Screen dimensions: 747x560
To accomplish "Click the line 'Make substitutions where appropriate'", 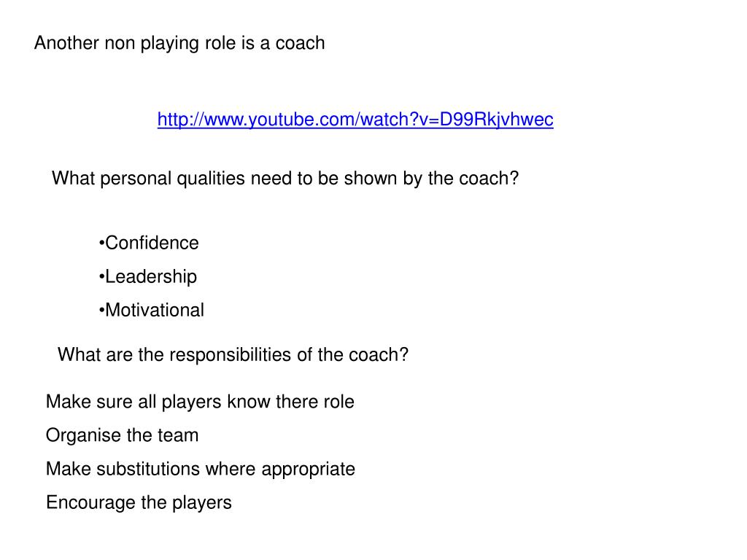I will point(201,469).
